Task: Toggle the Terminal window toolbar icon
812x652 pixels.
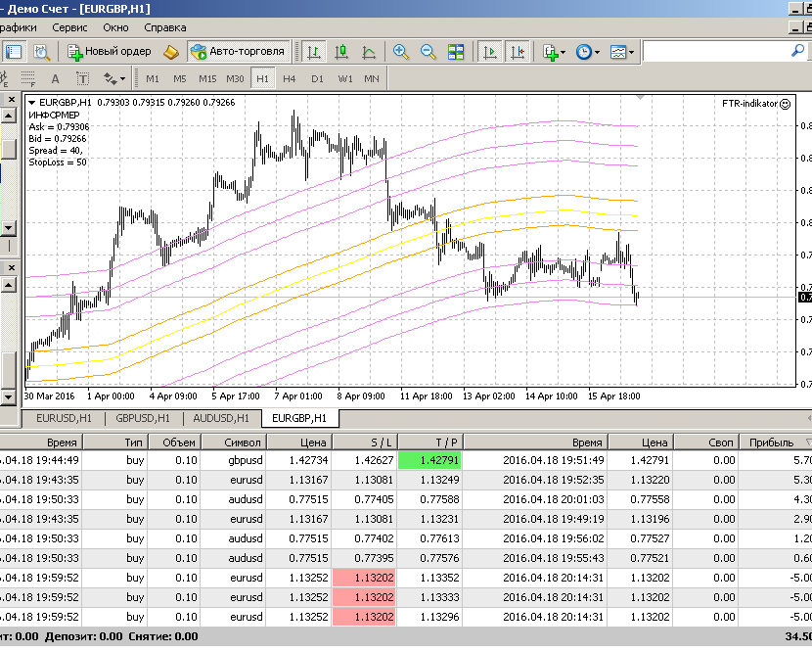Action: coord(13,52)
